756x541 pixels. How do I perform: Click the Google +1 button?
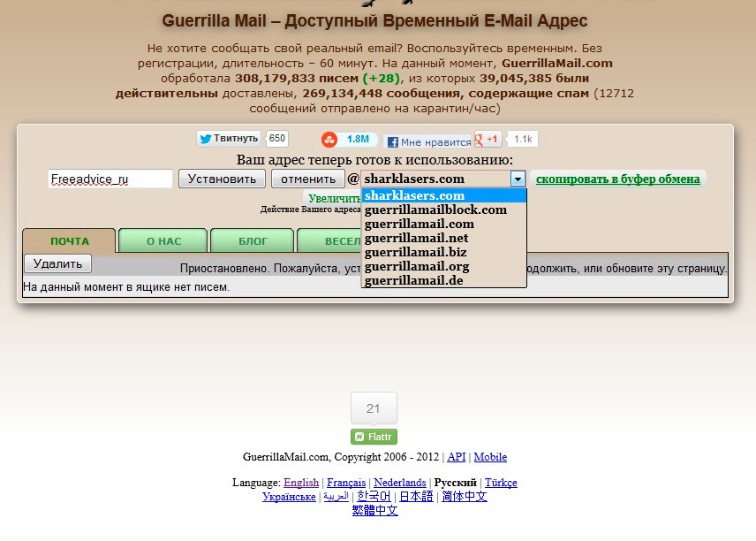click(488, 139)
